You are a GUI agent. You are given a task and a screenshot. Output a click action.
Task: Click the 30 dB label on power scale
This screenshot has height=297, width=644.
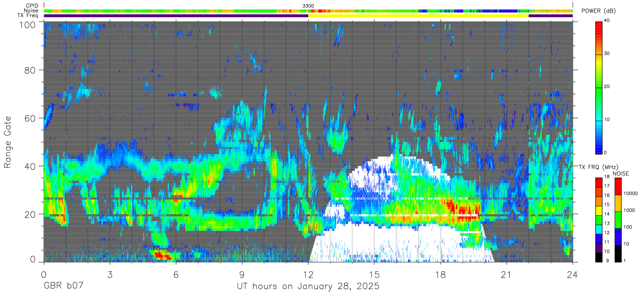point(607,54)
